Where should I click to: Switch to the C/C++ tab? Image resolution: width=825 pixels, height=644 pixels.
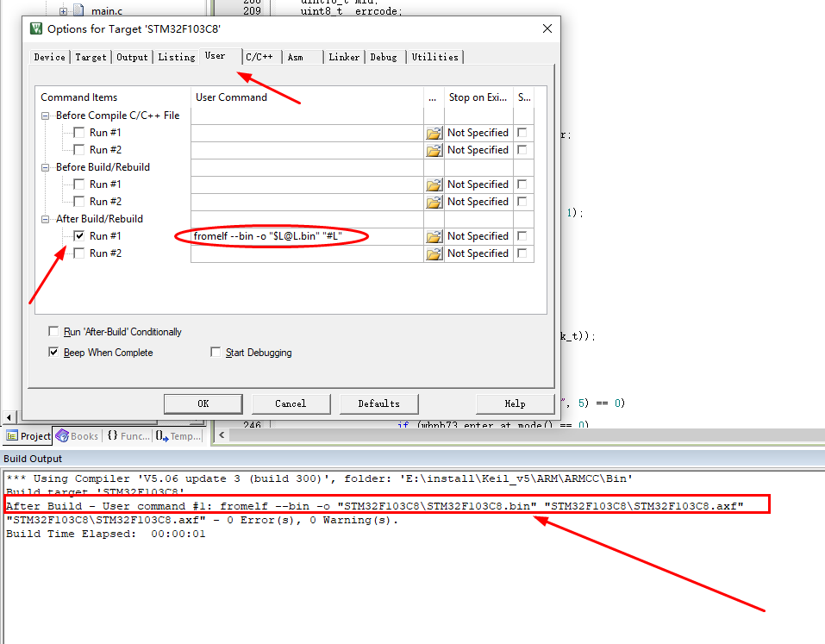pyautogui.click(x=261, y=57)
